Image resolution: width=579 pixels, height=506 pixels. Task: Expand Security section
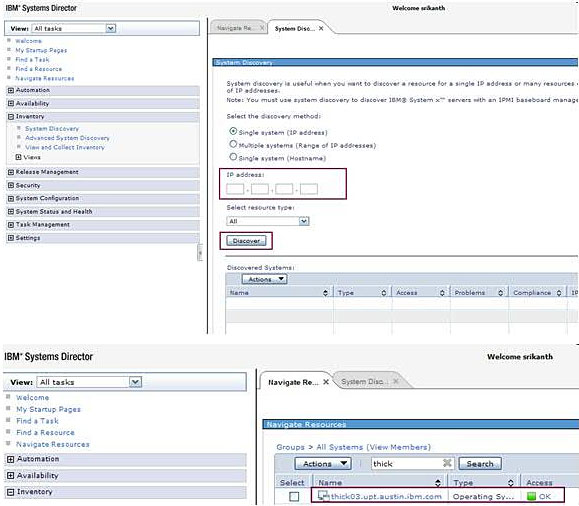(11, 185)
